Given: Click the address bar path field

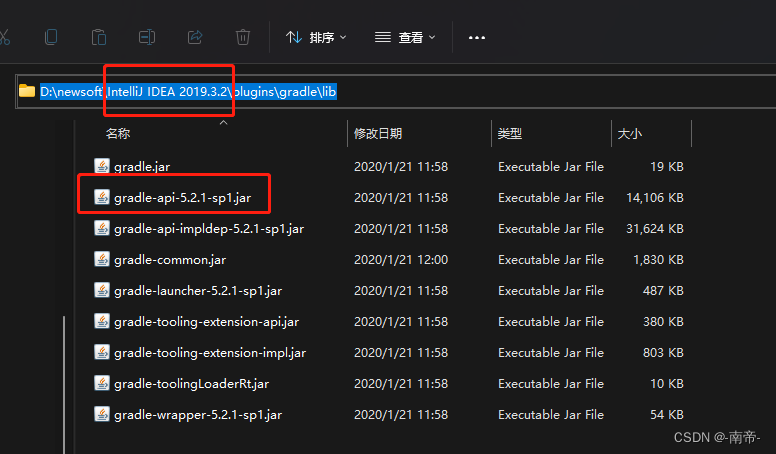Looking at the screenshot, I should (x=396, y=92).
